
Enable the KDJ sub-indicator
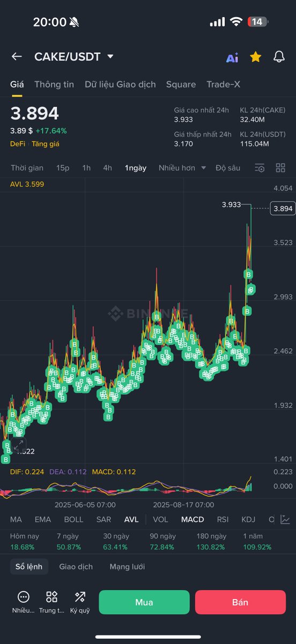[x=248, y=519]
